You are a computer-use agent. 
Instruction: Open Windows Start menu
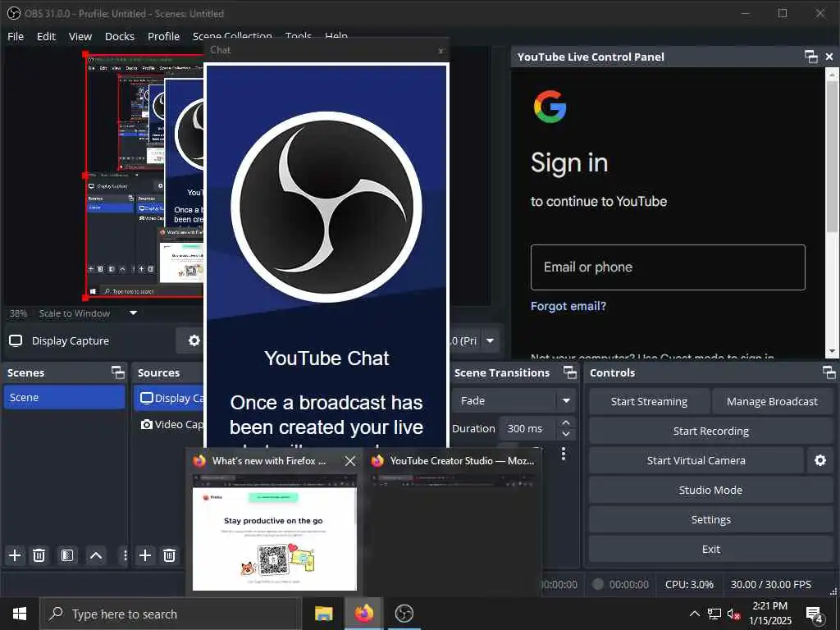[20, 614]
